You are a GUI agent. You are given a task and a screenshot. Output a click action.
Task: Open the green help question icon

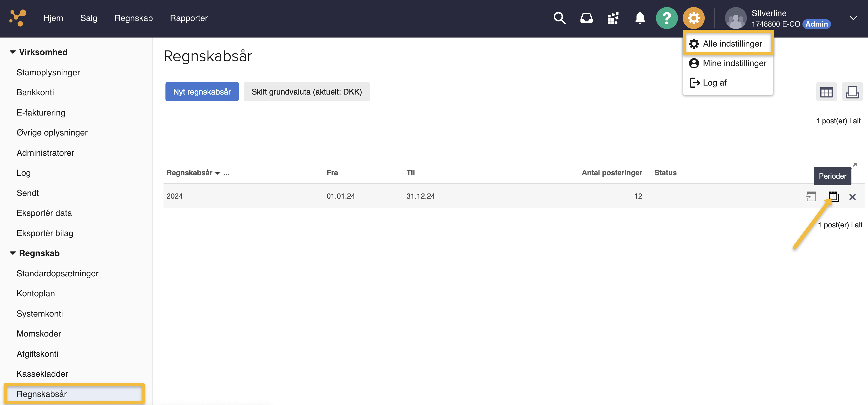(666, 18)
